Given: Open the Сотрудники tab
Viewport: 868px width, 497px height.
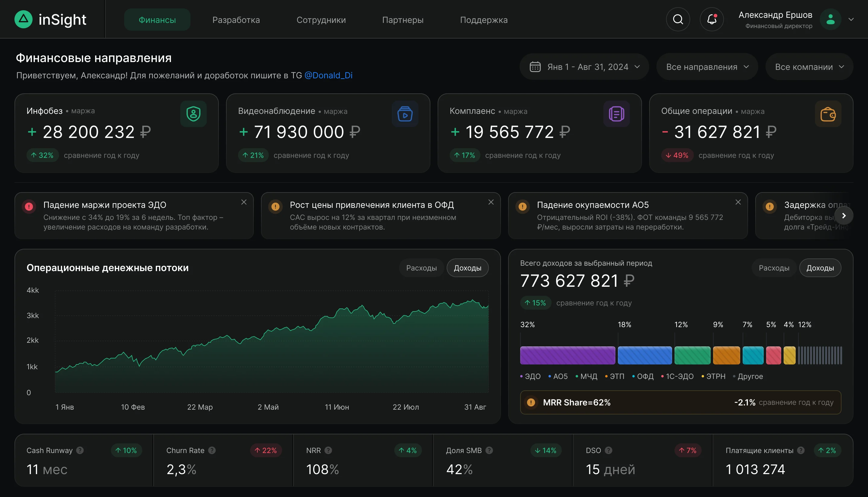Looking at the screenshot, I should 321,20.
